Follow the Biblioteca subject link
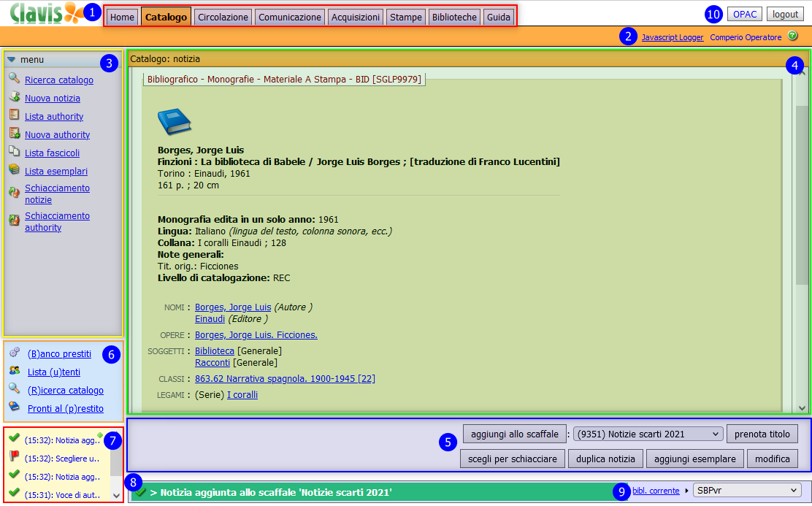The image size is (812, 506). point(214,350)
